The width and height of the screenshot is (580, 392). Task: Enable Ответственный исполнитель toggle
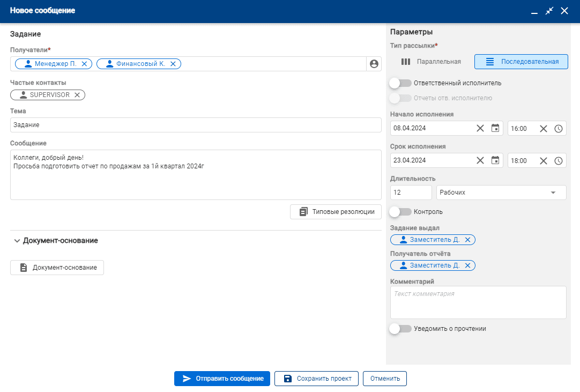point(400,83)
